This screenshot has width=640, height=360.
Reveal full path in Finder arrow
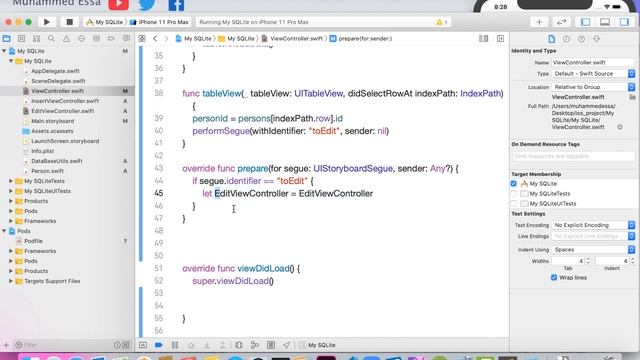click(620, 127)
